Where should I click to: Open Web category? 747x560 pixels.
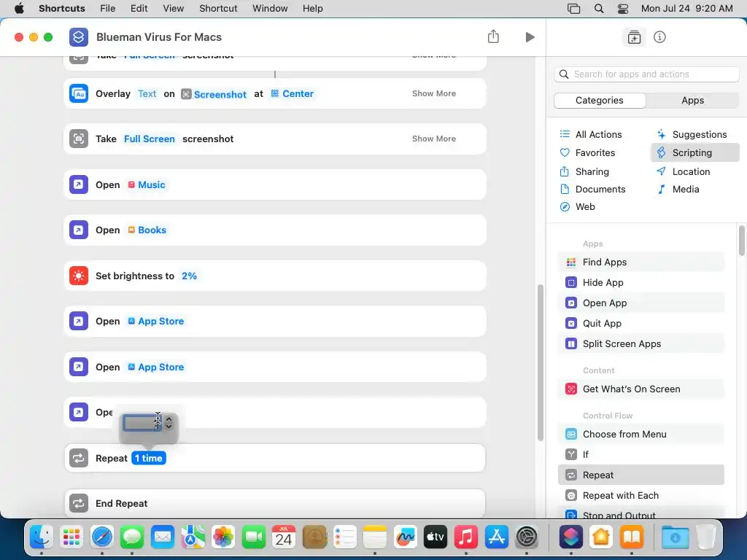pyautogui.click(x=577, y=206)
